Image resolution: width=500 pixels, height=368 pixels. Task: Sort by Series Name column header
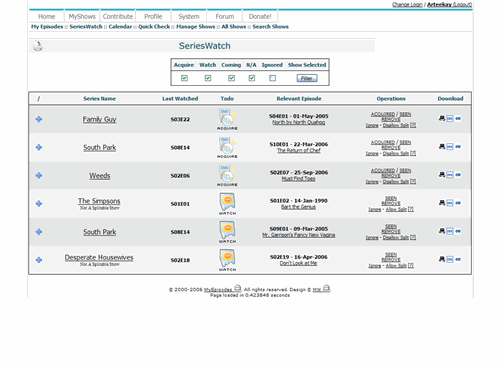99,98
